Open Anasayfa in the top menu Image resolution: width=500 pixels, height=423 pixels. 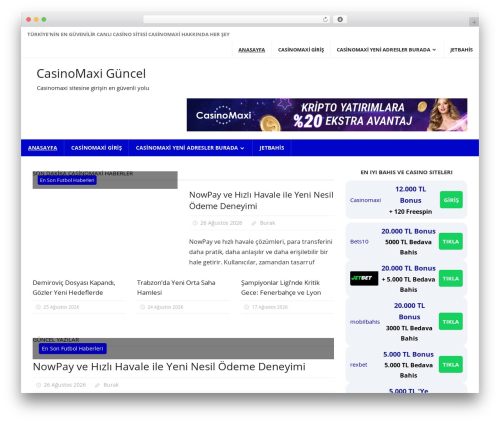pos(252,50)
